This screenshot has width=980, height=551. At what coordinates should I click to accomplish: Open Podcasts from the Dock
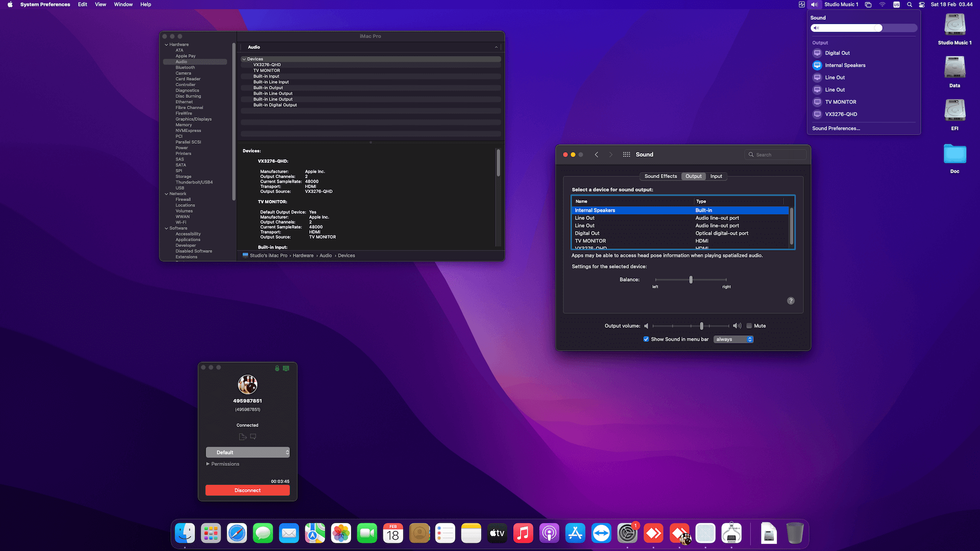pyautogui.click(x=549, y=534)
